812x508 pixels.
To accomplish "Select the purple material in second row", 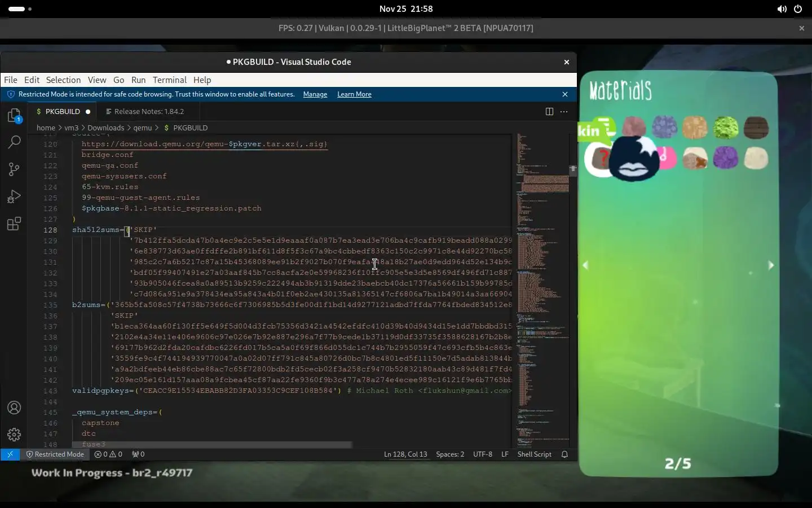I will [726, 158].
